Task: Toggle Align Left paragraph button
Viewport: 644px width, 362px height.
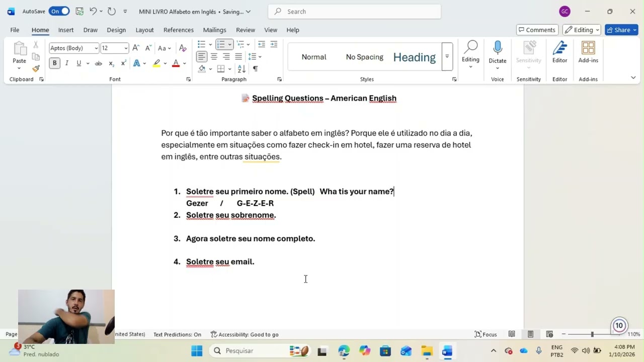Action: click(x=202, y=56)
